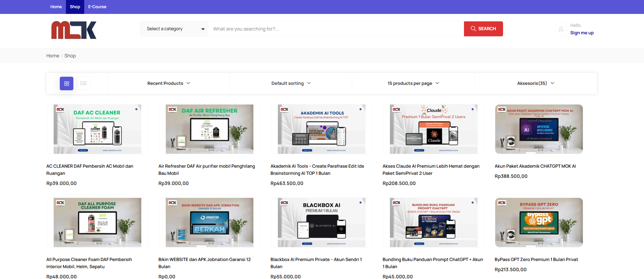
Task: Open Akun Paket Akademik ChatGPT image
Action: tap(539, 129)
